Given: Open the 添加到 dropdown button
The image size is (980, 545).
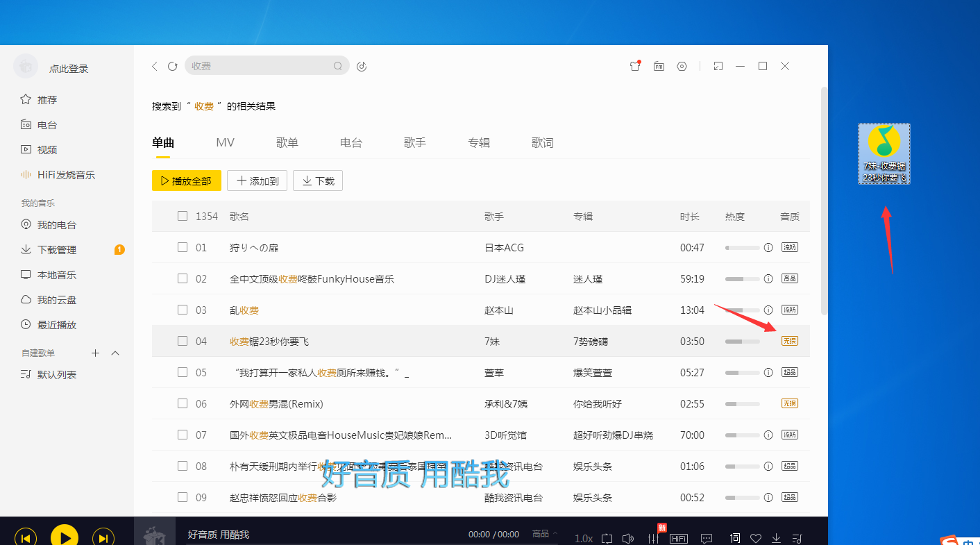Looking at the screenshot, I should [257, 181].
